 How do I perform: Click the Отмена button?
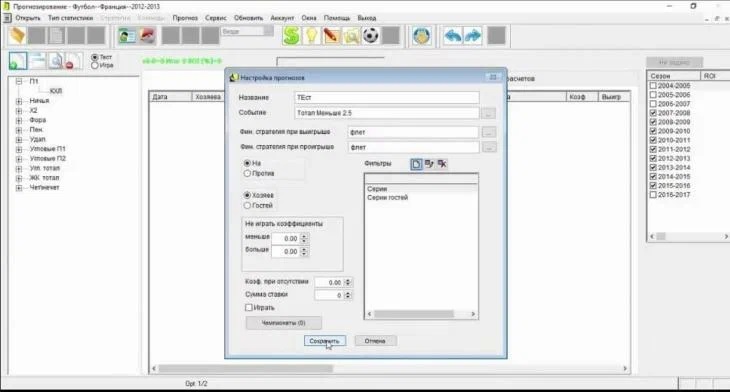(375, 341)
